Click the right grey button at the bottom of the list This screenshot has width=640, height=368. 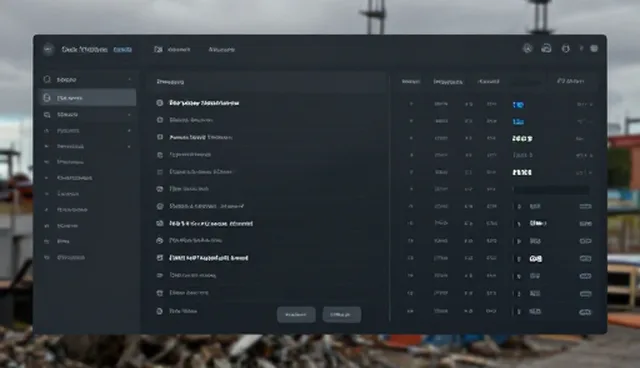(342, 315)
